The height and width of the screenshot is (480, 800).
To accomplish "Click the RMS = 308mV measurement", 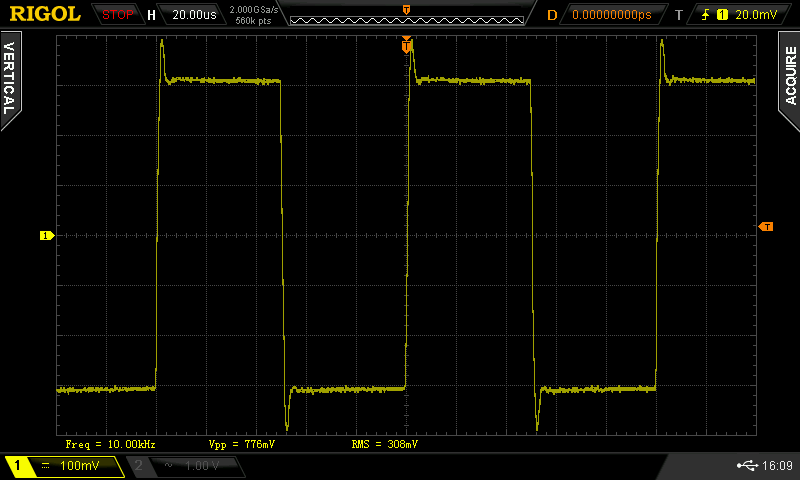I will click(385, 444).
